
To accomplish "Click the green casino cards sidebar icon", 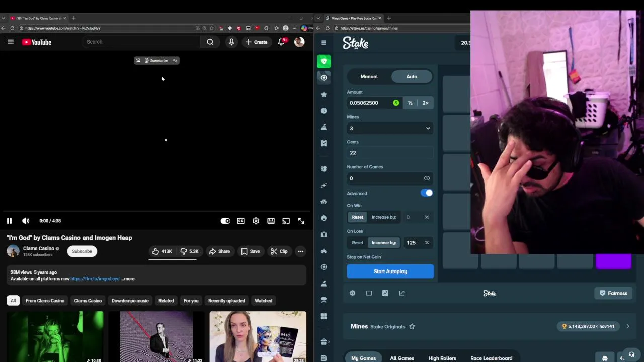I will pos(324,61).
